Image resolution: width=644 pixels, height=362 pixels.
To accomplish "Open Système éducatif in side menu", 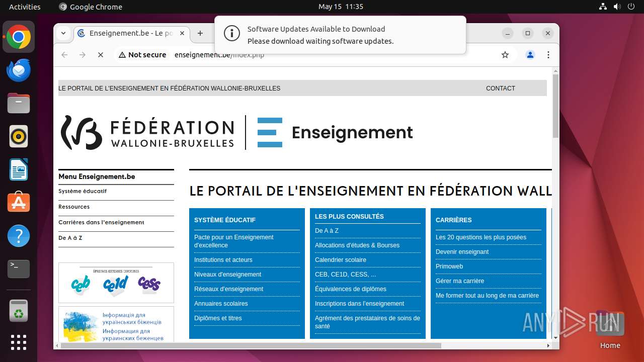I will tap(83, 192).
